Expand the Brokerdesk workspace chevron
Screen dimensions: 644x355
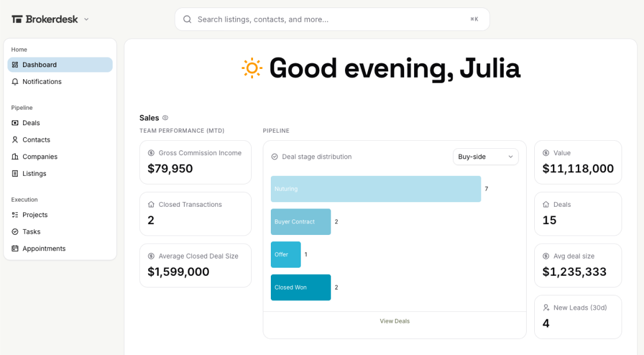86,19
